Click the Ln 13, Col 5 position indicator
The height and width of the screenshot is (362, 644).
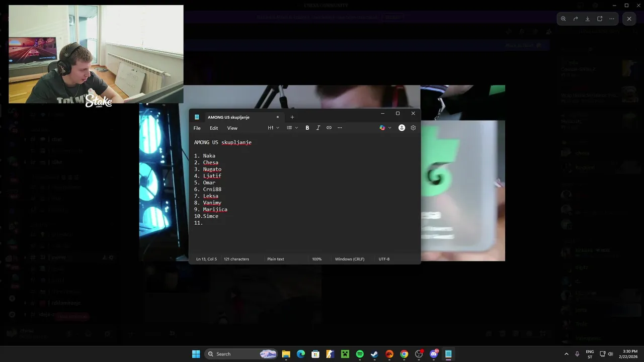206,259
